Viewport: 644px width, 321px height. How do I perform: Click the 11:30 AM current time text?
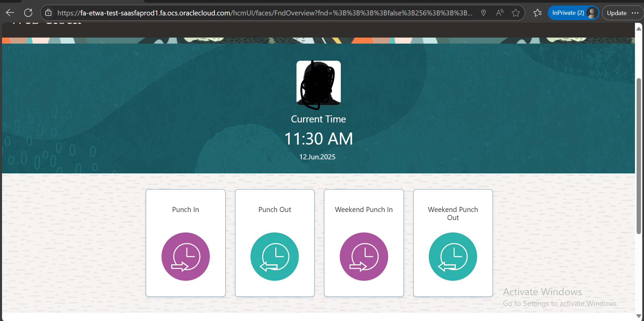tap(318, 139)
